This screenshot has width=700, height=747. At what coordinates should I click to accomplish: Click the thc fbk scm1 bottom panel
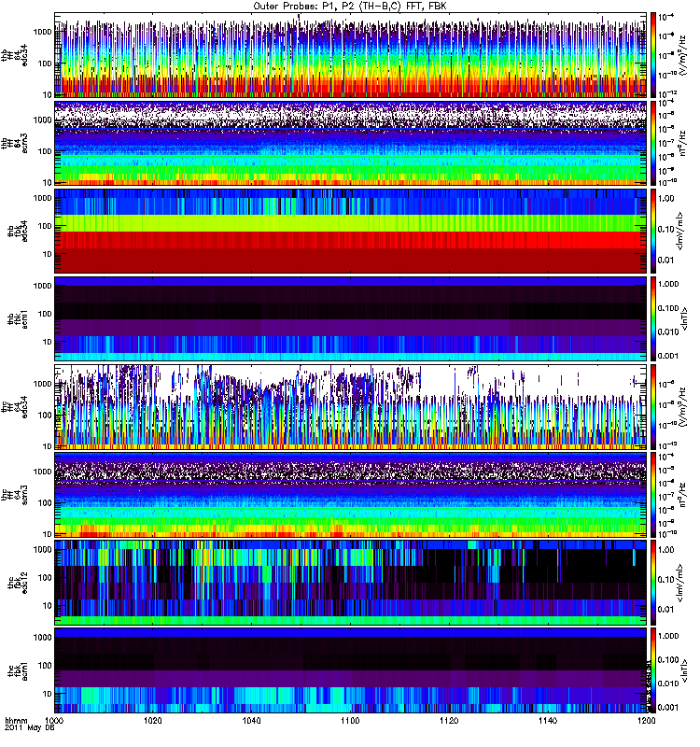click(x=350, y=670)
